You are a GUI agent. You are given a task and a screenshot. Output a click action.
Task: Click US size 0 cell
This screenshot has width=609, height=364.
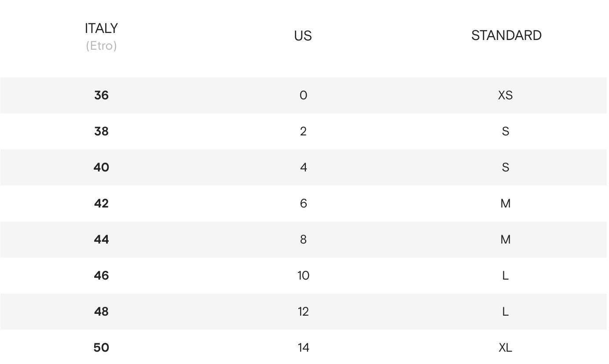(x=303, y=95)
